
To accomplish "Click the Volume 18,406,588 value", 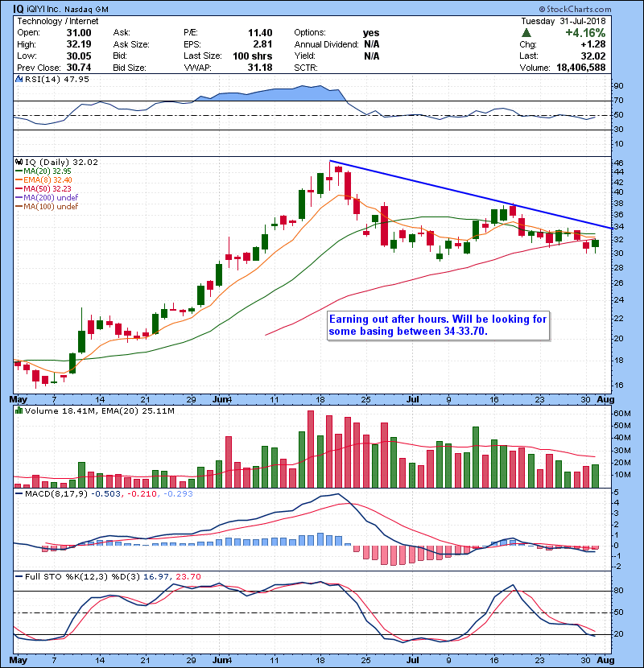I will click(581, 68).
